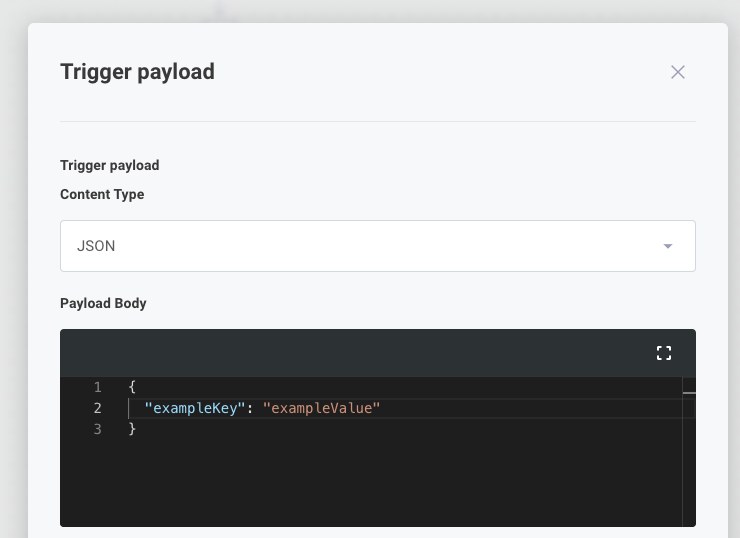Select line number 3 in the gutter
740x538 pixels.
97,429
